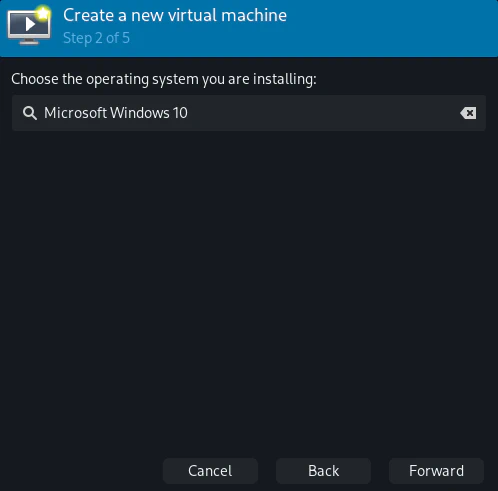The width and height of the screenshot is (498, 491).
Task: Click the 'Step 2 of 5' subtitle
Action: 96,38
